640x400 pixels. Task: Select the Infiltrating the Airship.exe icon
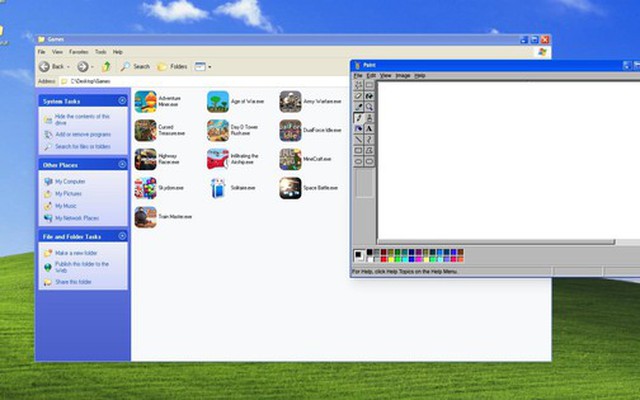tap(218, 159)
